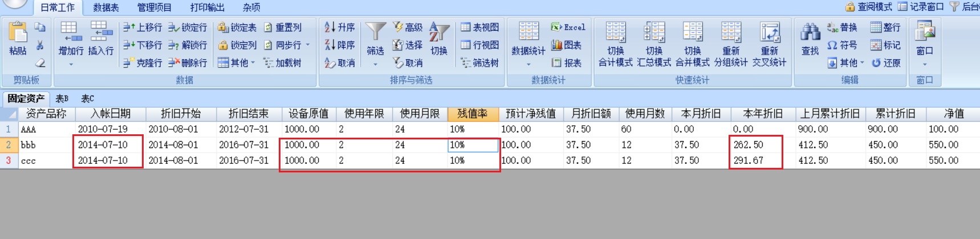
Task: Select 上移行 move row up
Action: click(x=143, y=27)
